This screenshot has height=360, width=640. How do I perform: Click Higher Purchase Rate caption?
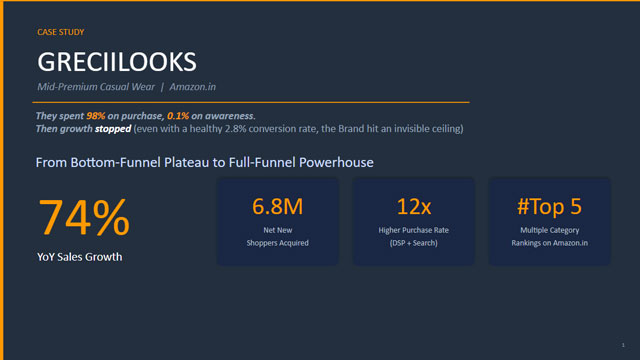tap(413, 230)
